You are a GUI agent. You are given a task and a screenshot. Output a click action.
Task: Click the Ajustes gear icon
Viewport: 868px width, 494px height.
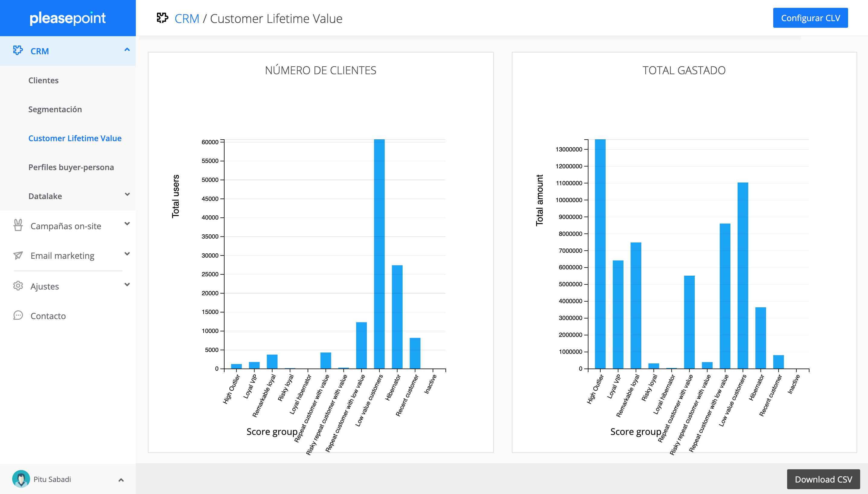18,286
